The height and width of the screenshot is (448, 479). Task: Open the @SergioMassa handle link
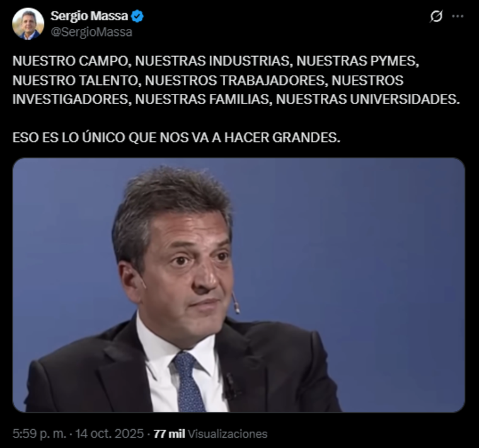tap(91, 32)
